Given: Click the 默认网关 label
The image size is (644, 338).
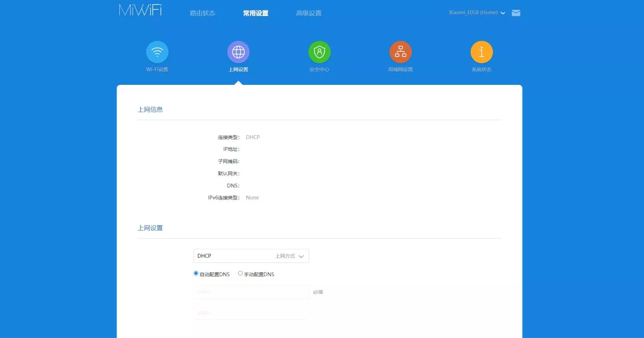Looking at the screenshot, I should [229, 174].
